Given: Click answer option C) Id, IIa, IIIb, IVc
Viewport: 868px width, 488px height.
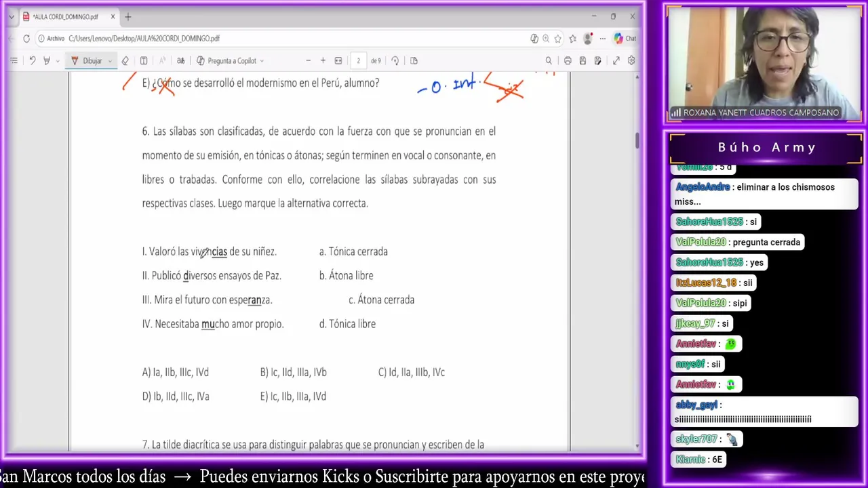Looking at the screenshot, I should pos(411,372).
